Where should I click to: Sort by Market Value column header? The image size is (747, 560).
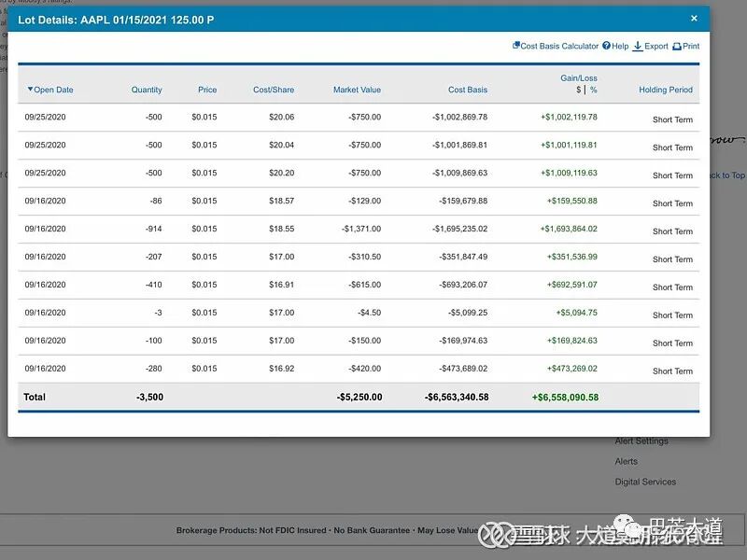357,90
